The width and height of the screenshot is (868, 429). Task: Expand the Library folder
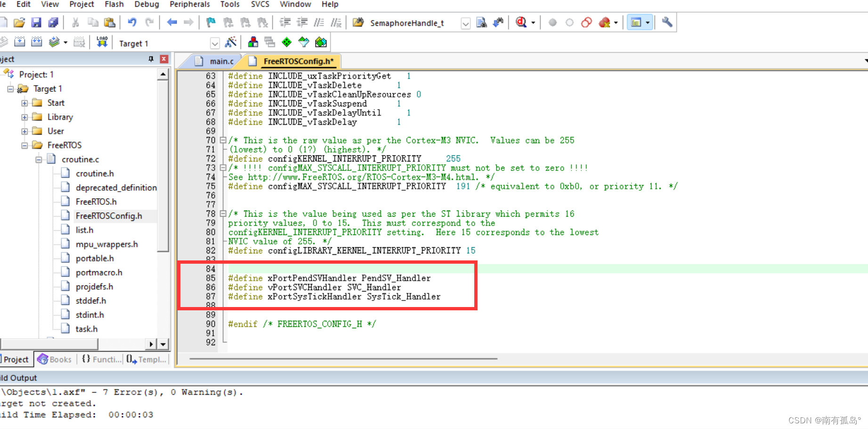coord(24,117)
